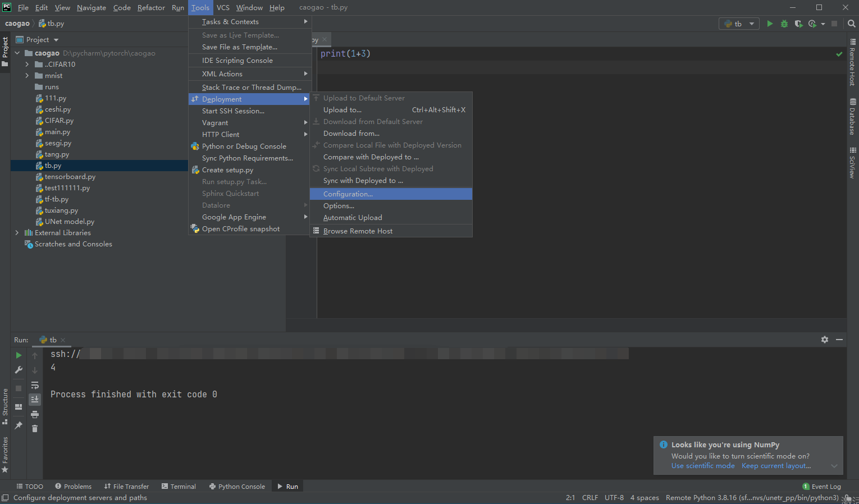
Task: Open Run panel gear settings
Action: [825, 340]
